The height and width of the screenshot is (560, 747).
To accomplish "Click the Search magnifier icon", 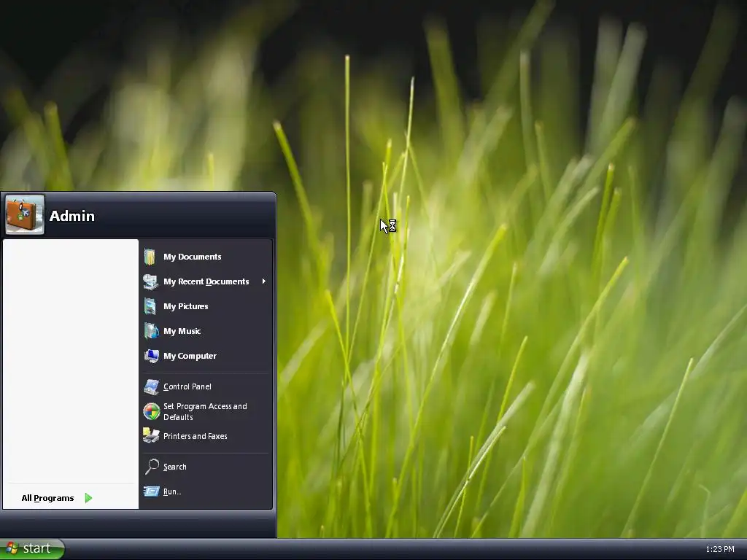I will pyautogui.click(x=152, y=467).
